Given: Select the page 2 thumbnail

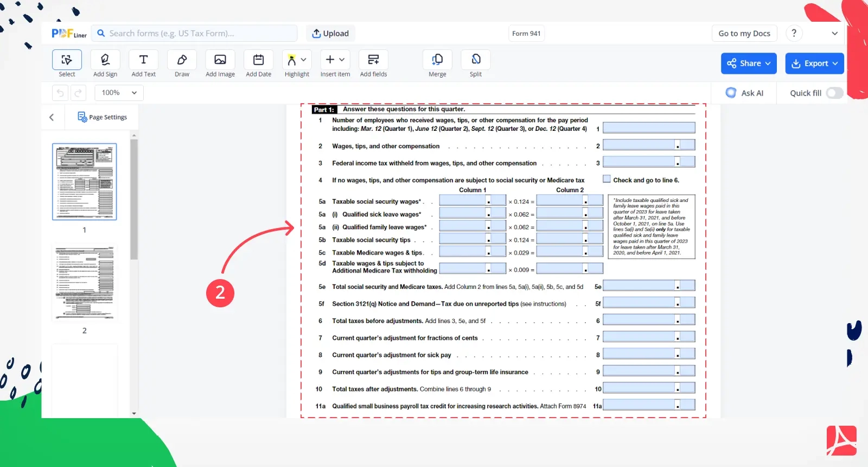Looking at the screenshot, I should point(84,282).
